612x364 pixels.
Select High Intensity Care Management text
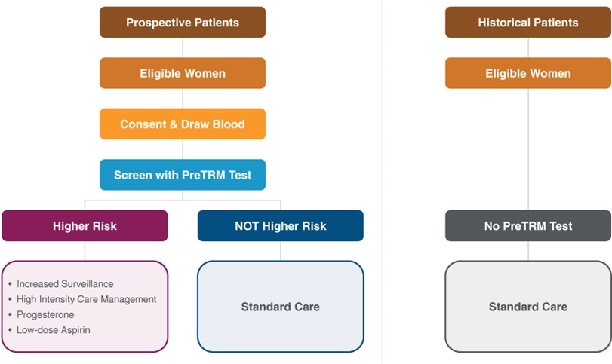coord(86,299)
